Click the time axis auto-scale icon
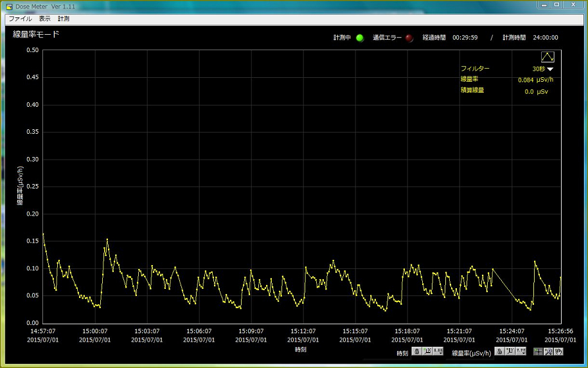Screen dimensions: 588x368 click(427, 351)
